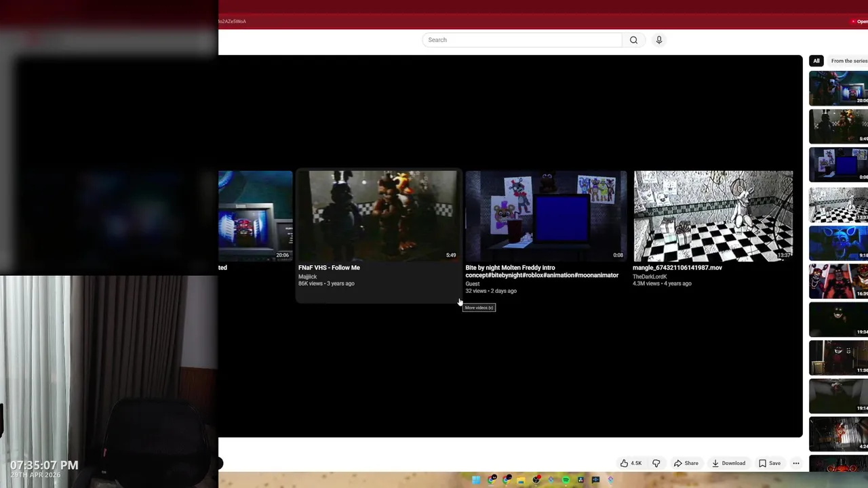The image size is (868, 488).
Task: Open sidebar recommended video with 9:18 duration
Action: click(x=838, y=242)
